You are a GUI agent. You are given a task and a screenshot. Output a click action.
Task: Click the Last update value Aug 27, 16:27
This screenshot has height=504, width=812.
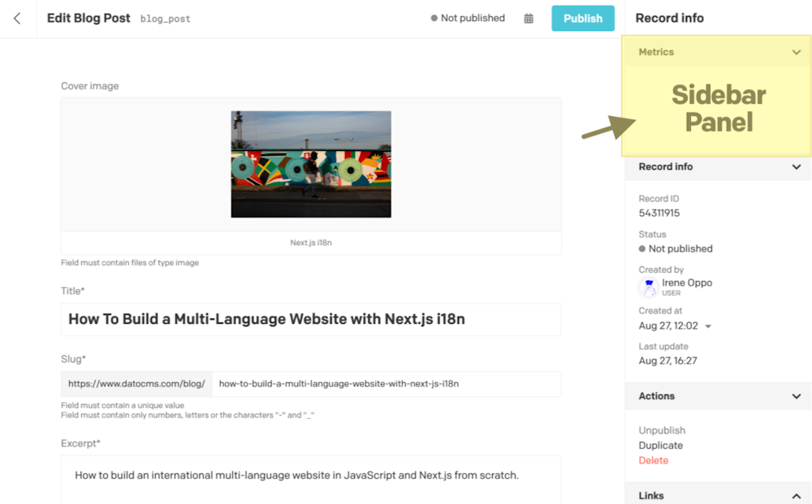coord(667,361)
